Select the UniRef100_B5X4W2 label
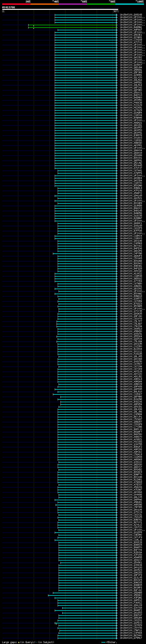The height and width of the screenshot is (644, 146). 131,294
